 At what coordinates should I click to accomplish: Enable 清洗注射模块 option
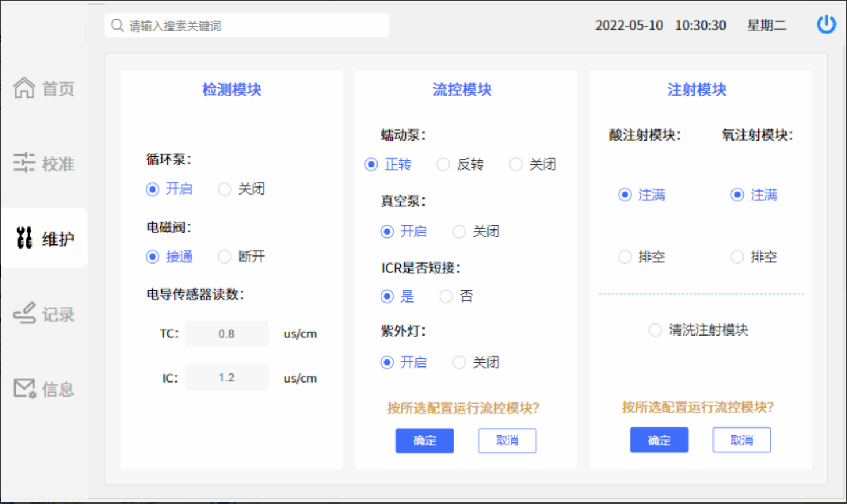click(x=655, y=330)
